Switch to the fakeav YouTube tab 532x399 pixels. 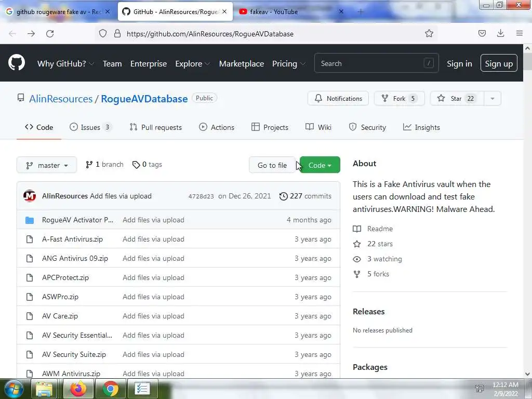pos(292,11)
